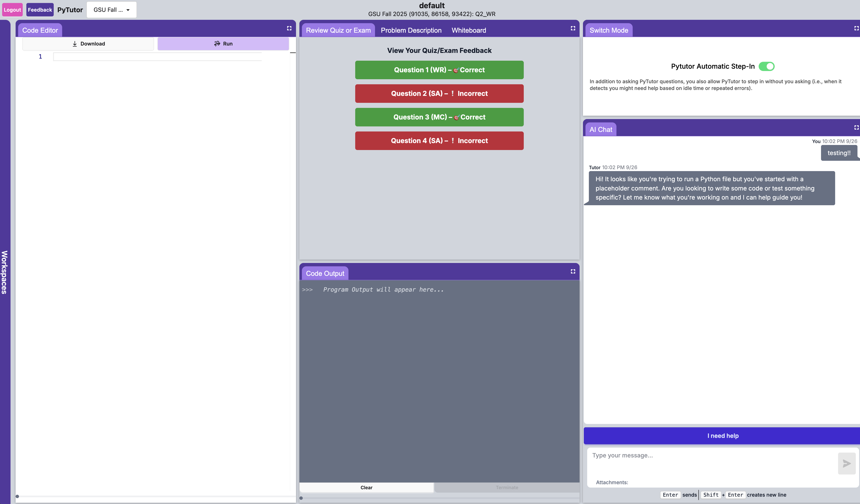The image size is (860, 504).
Task: Click the Code Editor horizontal scrollbar handle
Action: [x=17, y=496]
